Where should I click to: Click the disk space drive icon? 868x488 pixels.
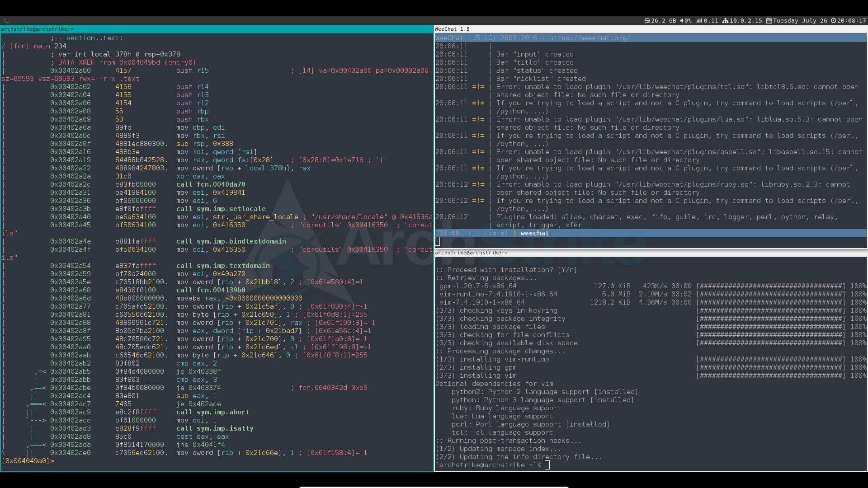tap(647, 21)
